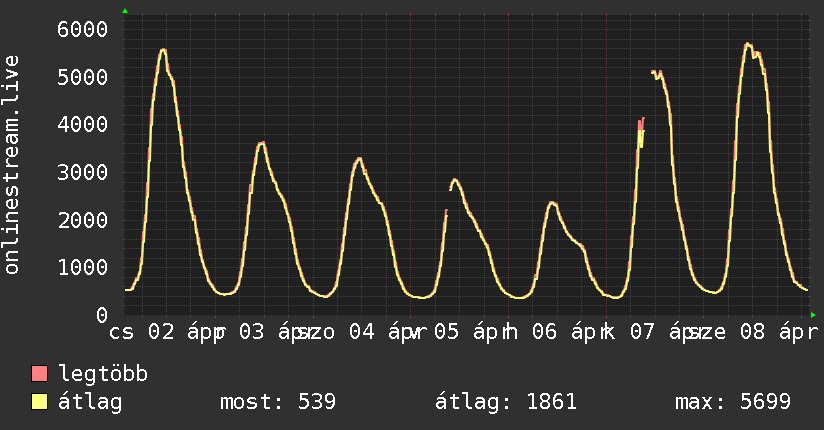This screenshot has height=430, width=824.
Task: Click the onlinestream.live vertical axis title
Action: [11, 165]
